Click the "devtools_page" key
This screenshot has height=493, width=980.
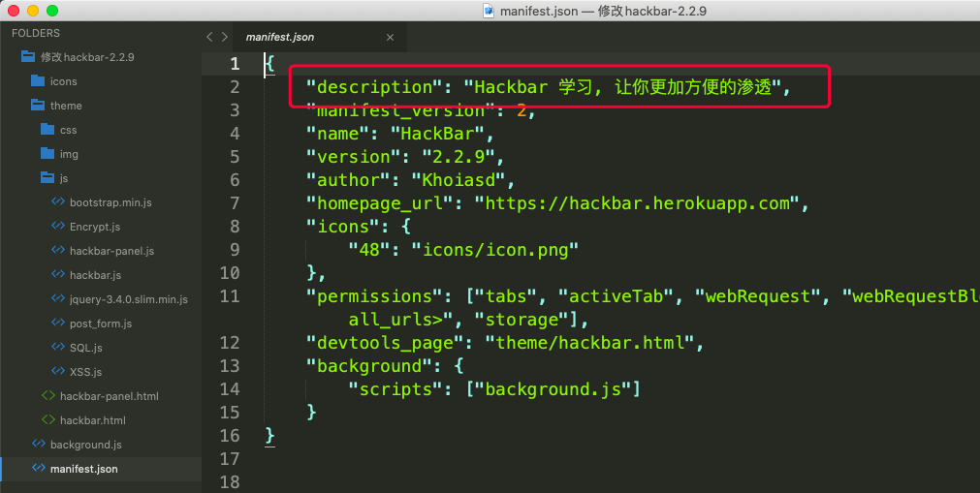click(x=385, y=343)
